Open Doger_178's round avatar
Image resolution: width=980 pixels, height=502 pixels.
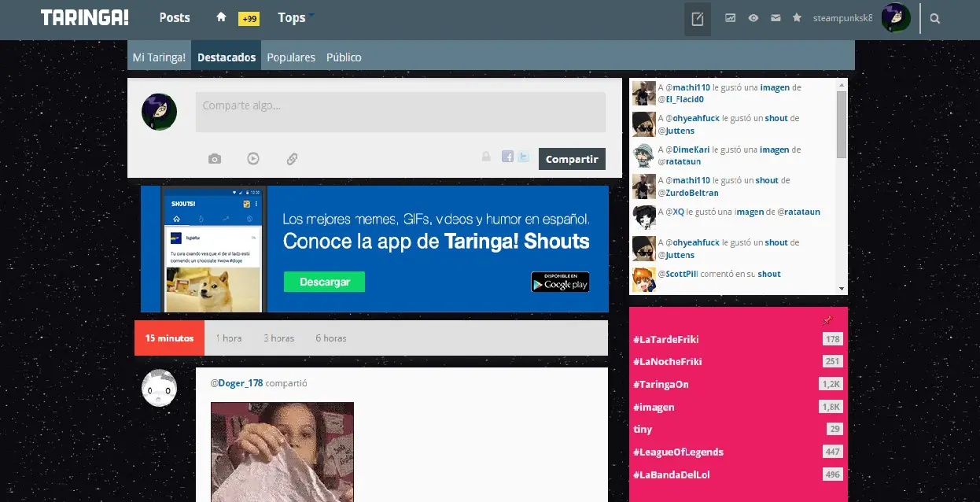pyautogui.click(x=159, y=388)
